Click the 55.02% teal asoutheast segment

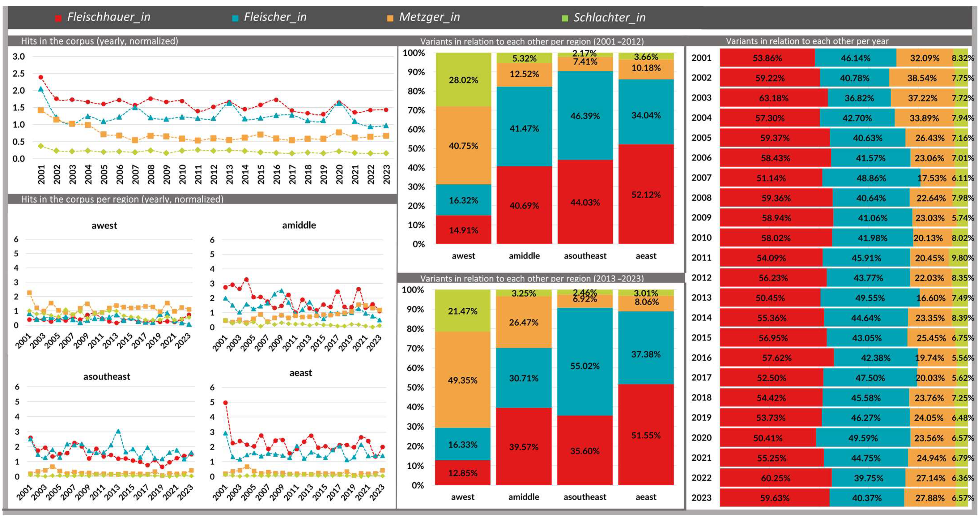tap(585, 362)
